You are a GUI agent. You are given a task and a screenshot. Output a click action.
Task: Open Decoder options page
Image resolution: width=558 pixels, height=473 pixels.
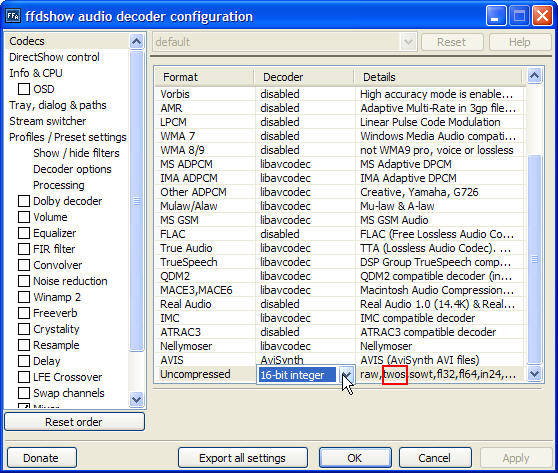(x=72, y=169)
